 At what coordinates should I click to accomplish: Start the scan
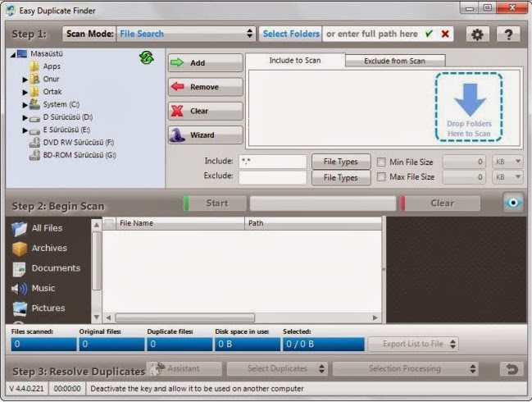(215, 203)
